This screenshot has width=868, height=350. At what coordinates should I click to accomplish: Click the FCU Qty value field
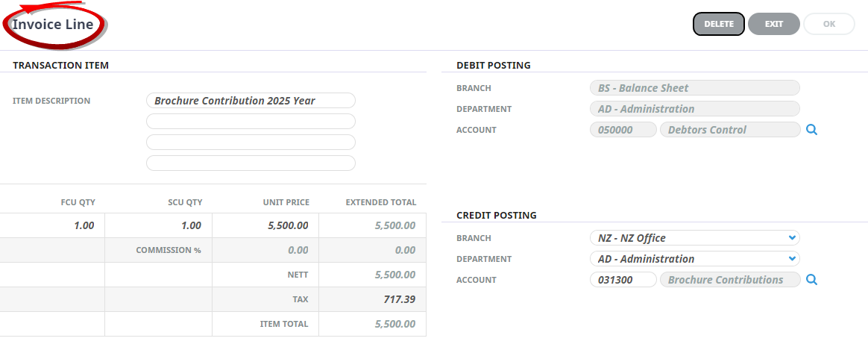click(52, 225)
